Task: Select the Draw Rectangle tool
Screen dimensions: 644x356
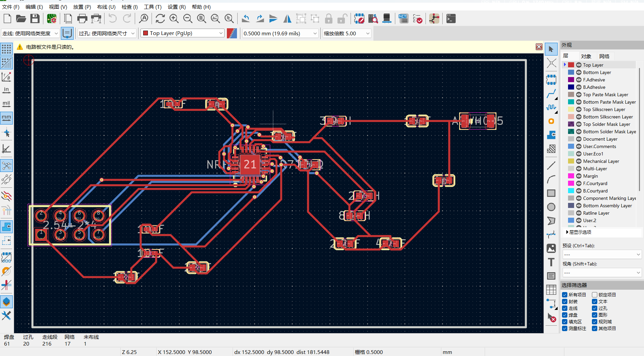Action: [551, 193]
